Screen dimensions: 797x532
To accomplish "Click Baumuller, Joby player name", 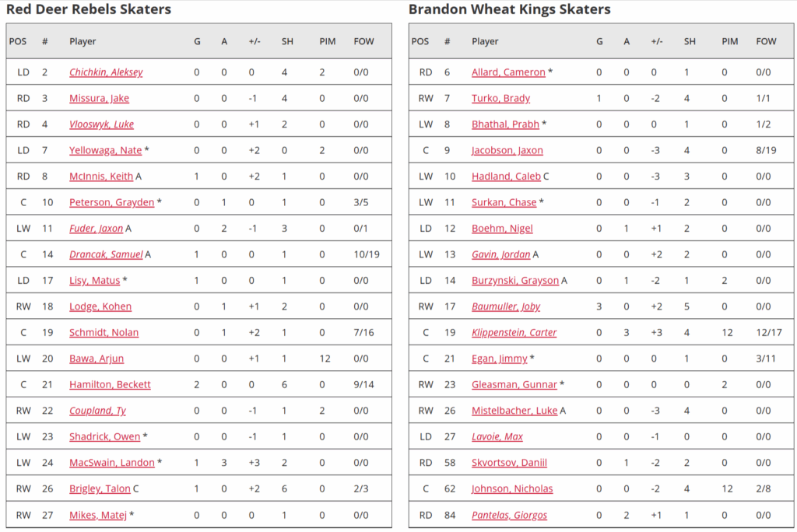I will [x=506, y=306].
